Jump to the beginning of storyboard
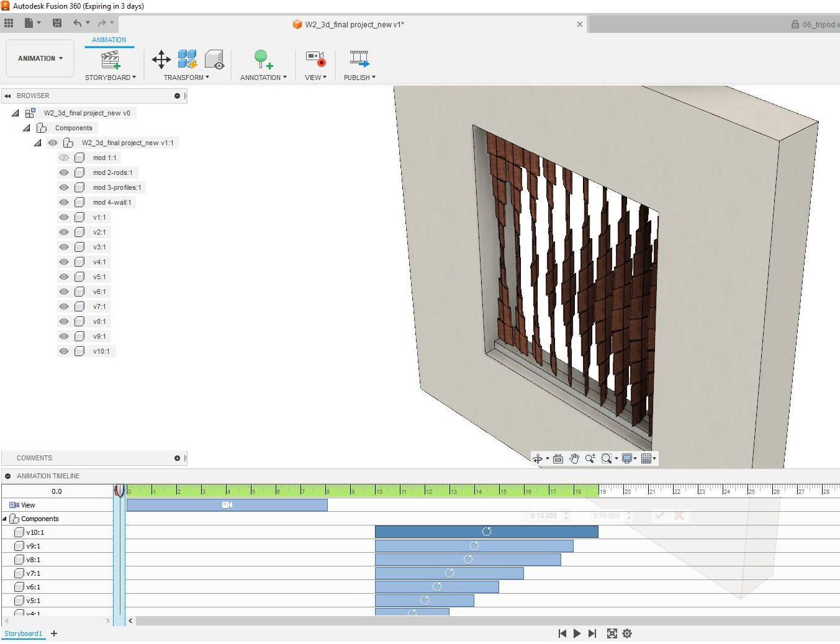Image resolution: width=840 pixels, height=644 pixels. point(562,633)
